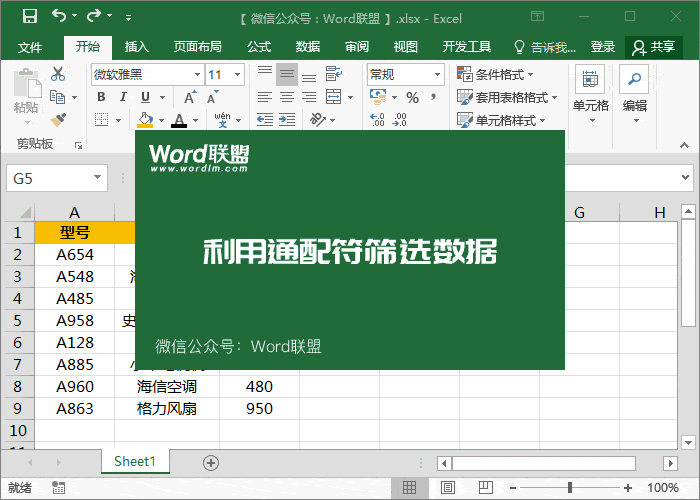The image size is (700, 500).
Task: Decrease font size with smaller A icon
Action: (212, 97)
